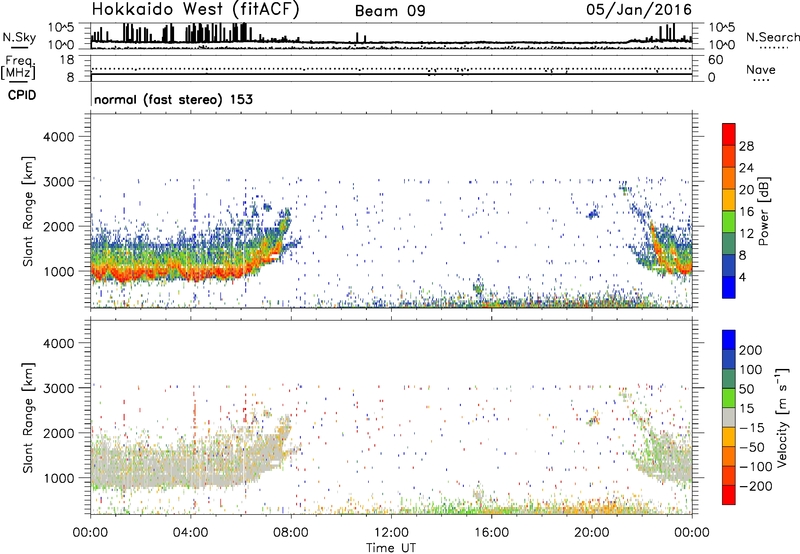Click the 'Time UT' axis title
The height and width of the screenshot is (554, 800).
(391, 547)
